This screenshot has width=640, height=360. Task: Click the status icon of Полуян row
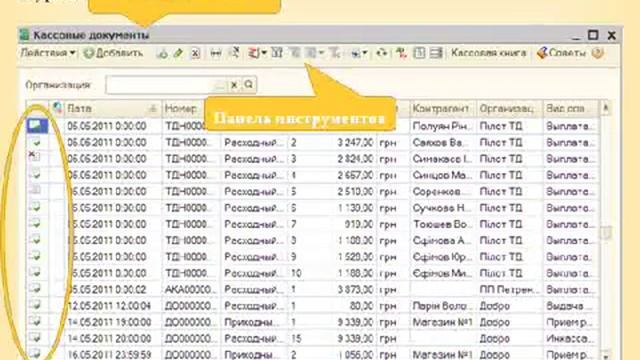37,126
